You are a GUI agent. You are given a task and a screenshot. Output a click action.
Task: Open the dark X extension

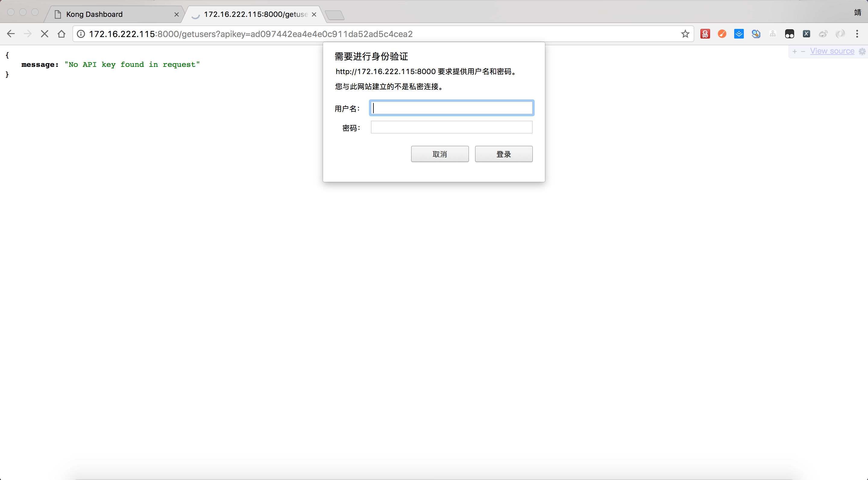click(x=806, y=34)
